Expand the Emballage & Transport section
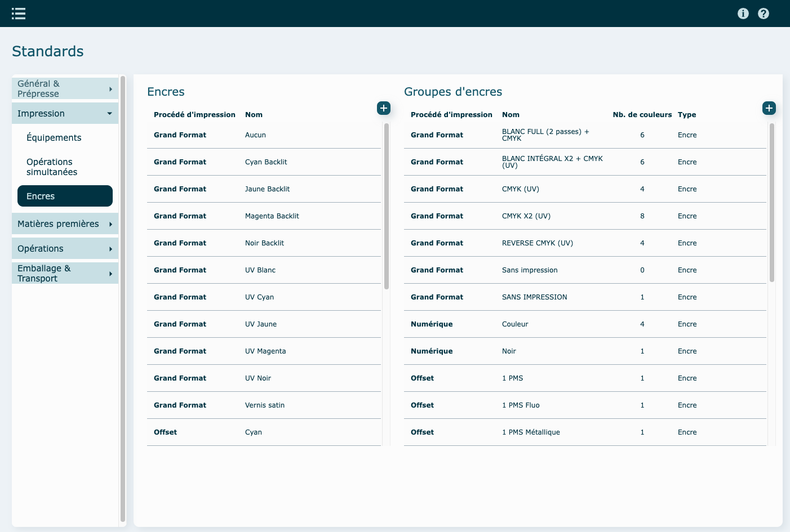The height and width of the screenshot is (532, 790). pos(65,274)
